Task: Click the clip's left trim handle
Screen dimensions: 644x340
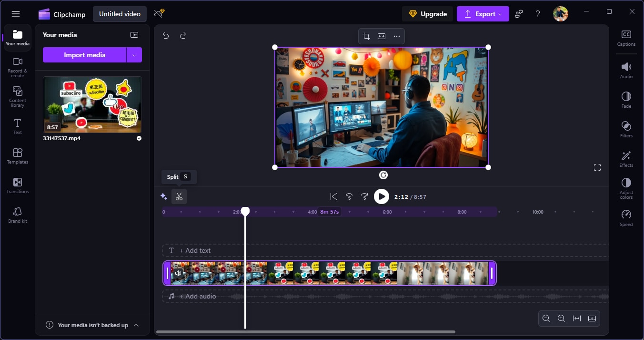Action: 167,273
